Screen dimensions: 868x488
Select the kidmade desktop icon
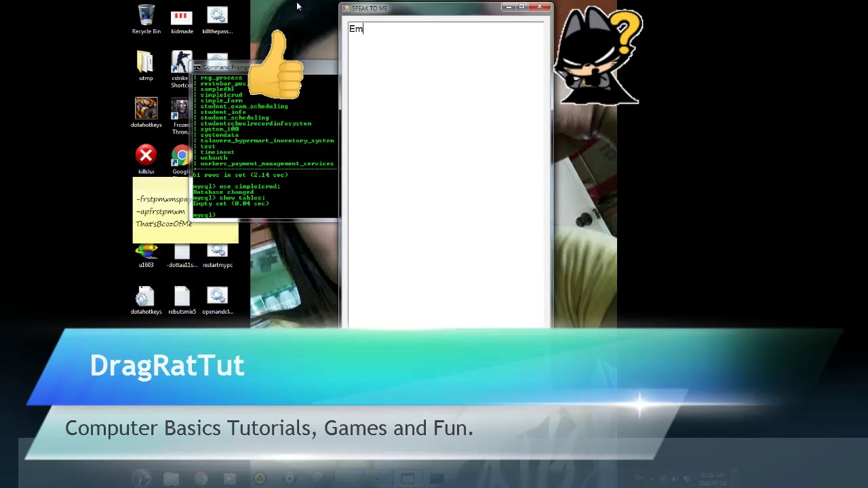click(x=182, y=19)
